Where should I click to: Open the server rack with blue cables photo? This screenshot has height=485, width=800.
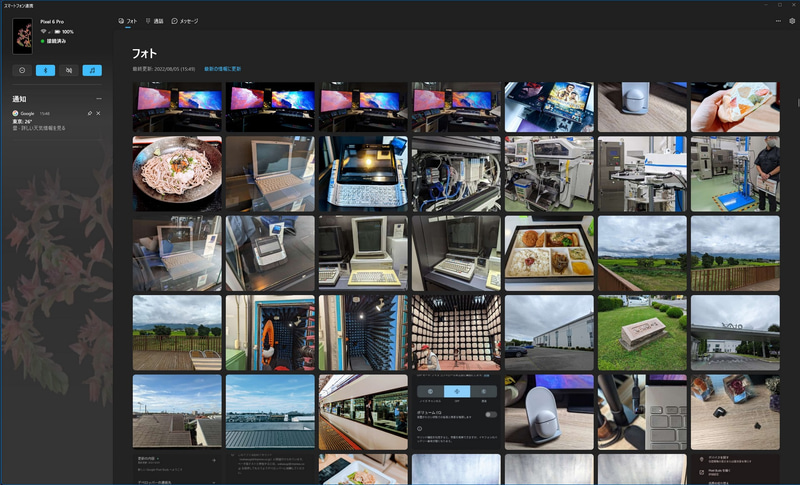456,174
